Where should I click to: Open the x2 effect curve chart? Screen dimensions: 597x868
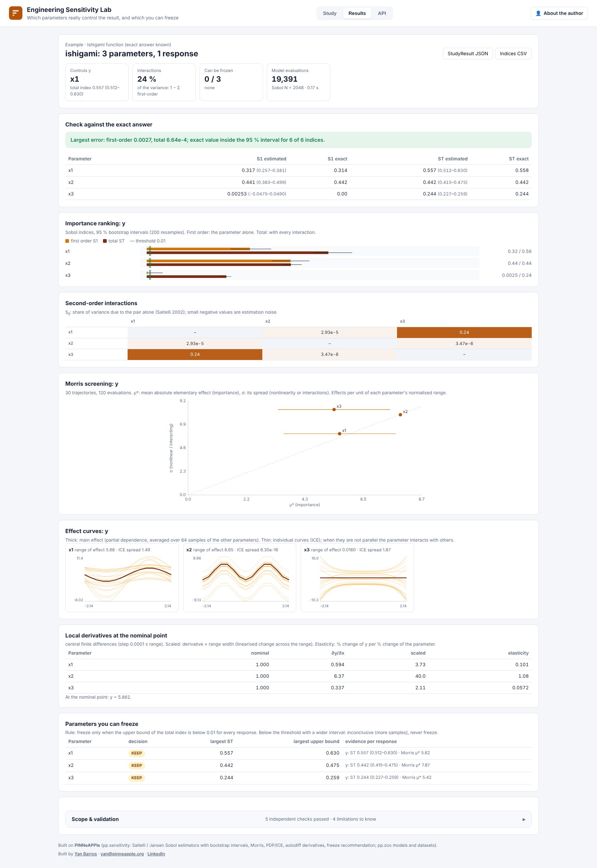tap(240, 578)
